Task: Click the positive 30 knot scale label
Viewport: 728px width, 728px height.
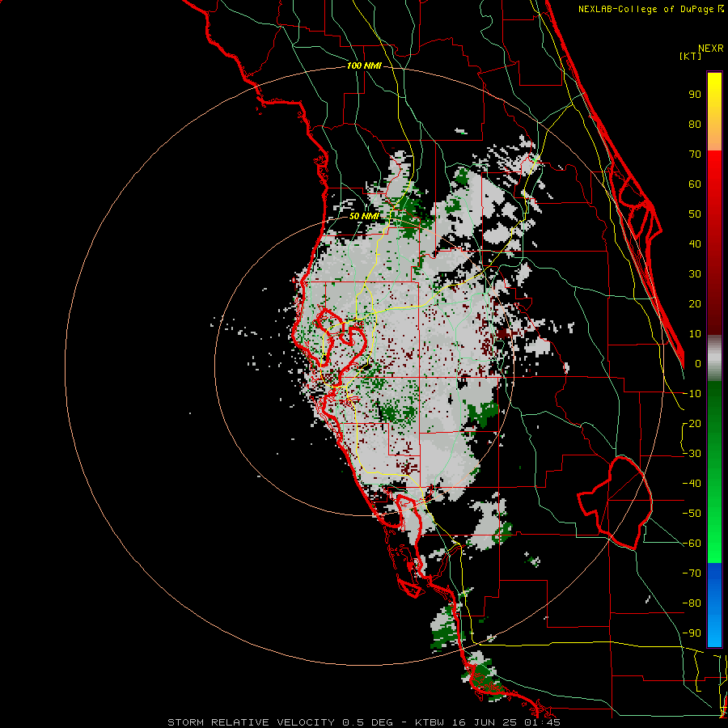Action: (695, 274)
